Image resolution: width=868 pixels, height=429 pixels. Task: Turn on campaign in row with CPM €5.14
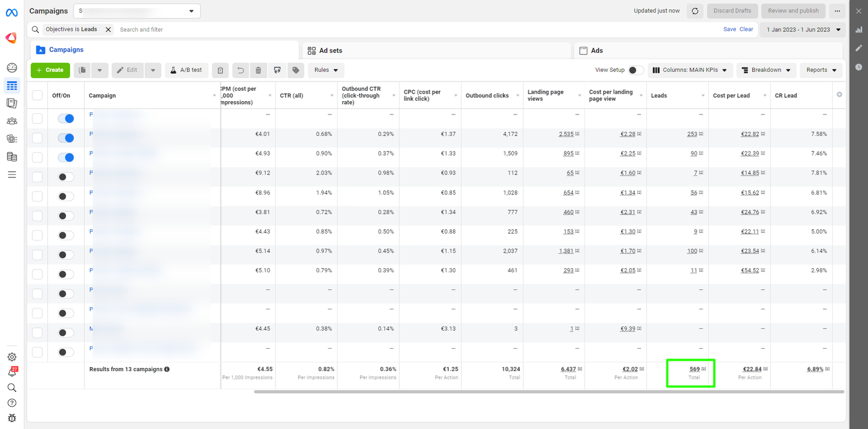click(x=66, y=255)
